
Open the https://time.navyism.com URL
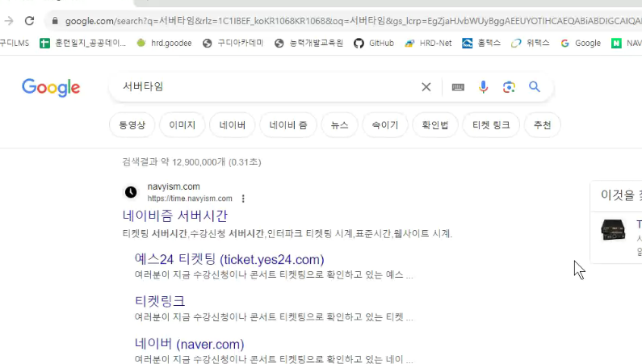tap(190, 199)
